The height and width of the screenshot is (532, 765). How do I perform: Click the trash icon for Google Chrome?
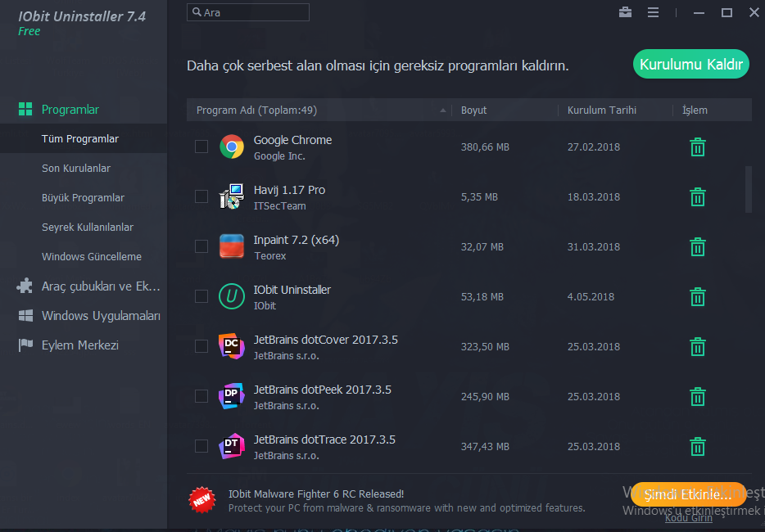click(698, 147)
